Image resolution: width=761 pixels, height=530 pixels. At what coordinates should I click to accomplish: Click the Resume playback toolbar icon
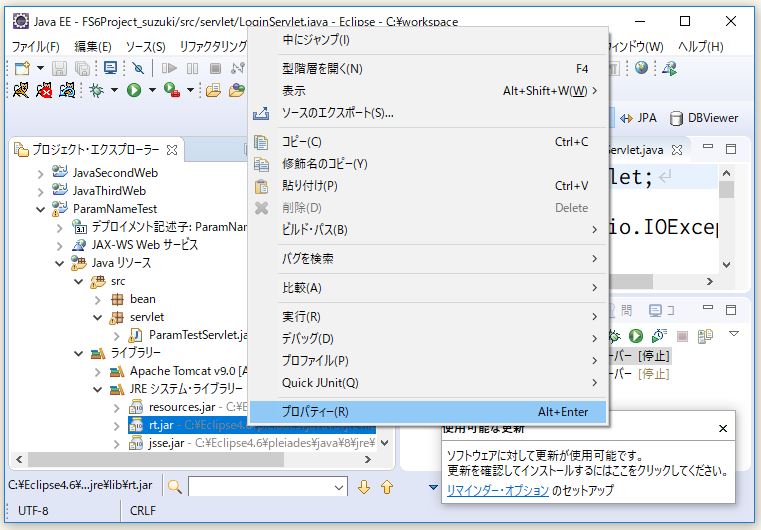pyautogui.click(x=169, y=68)
